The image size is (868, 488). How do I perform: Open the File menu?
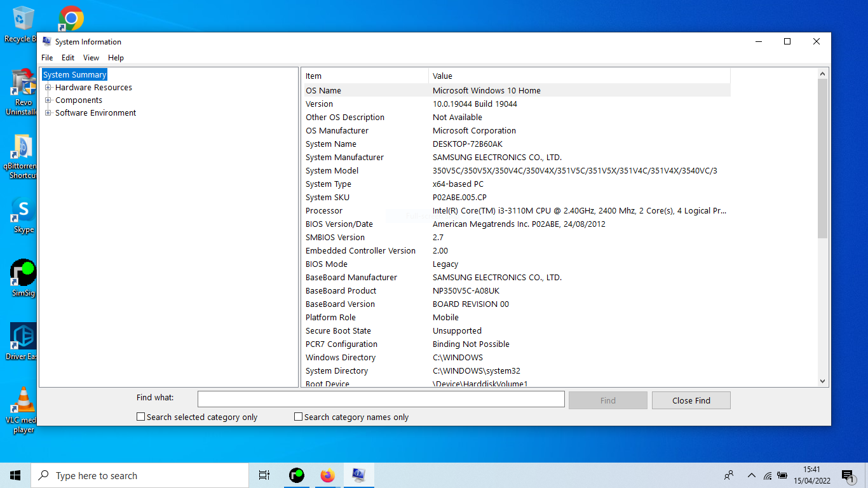47,58
